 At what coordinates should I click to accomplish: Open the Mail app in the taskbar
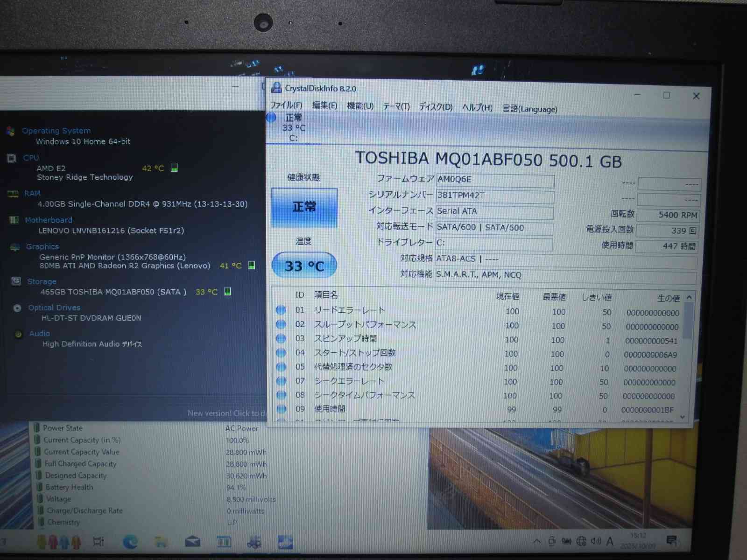tap(192, 542)
